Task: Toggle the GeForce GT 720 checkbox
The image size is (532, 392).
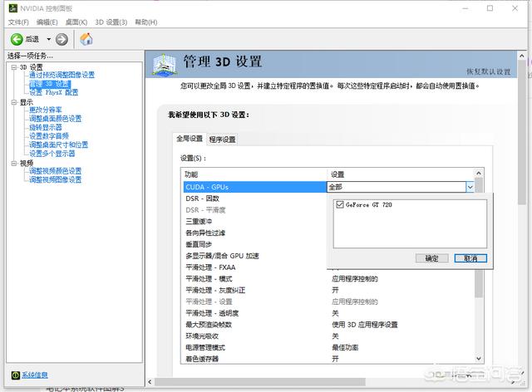Action: click(339, 203)
